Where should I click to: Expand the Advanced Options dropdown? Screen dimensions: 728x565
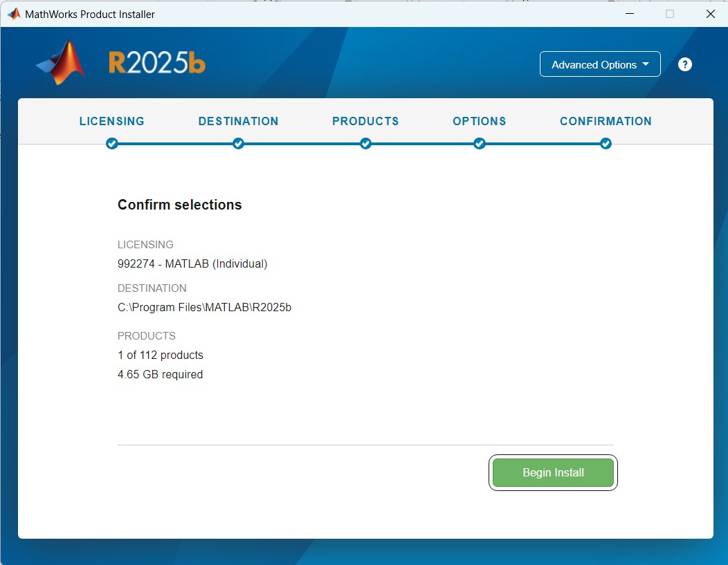click(600, 64)
